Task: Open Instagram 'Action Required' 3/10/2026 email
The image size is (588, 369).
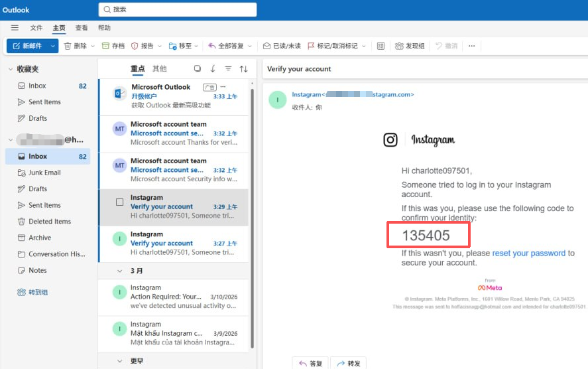Action: tap(174, 297)
